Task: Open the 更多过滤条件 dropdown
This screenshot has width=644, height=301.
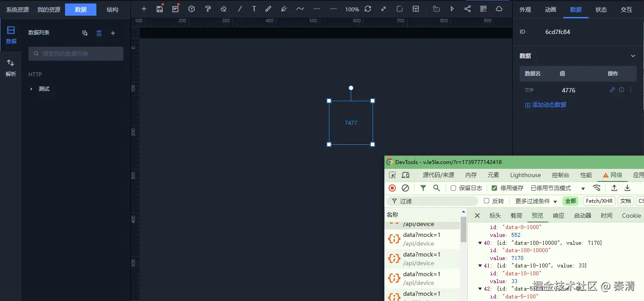Action: click(x=536, y=201)
